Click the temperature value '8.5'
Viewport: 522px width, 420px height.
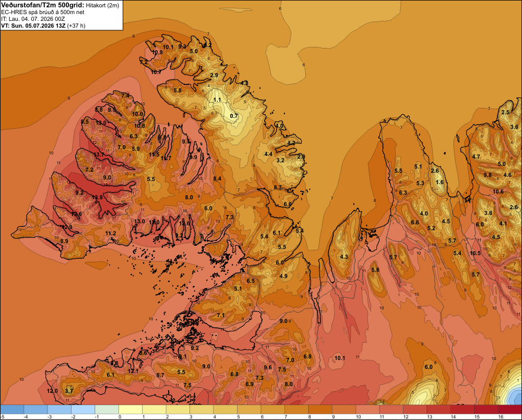click(x=85, y=122)
